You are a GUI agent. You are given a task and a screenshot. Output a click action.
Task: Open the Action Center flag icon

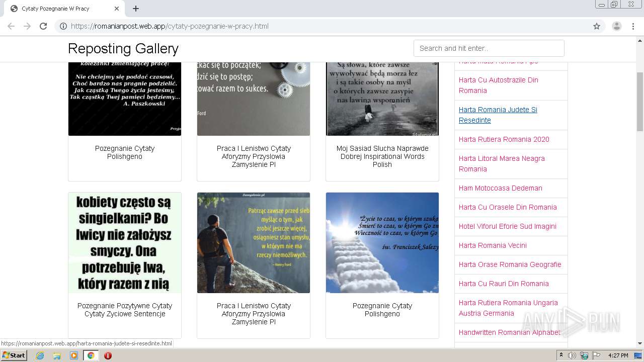pyautogui.click(x=596, y=355)
